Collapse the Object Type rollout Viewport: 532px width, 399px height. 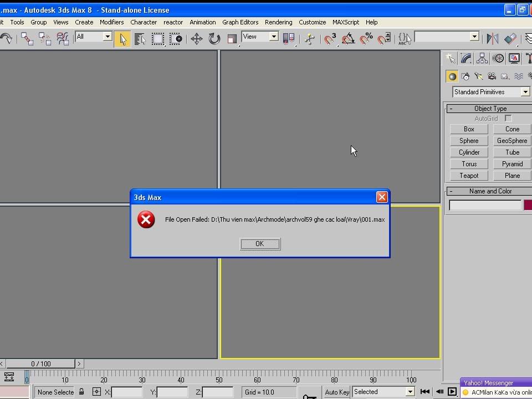[490, 109]
